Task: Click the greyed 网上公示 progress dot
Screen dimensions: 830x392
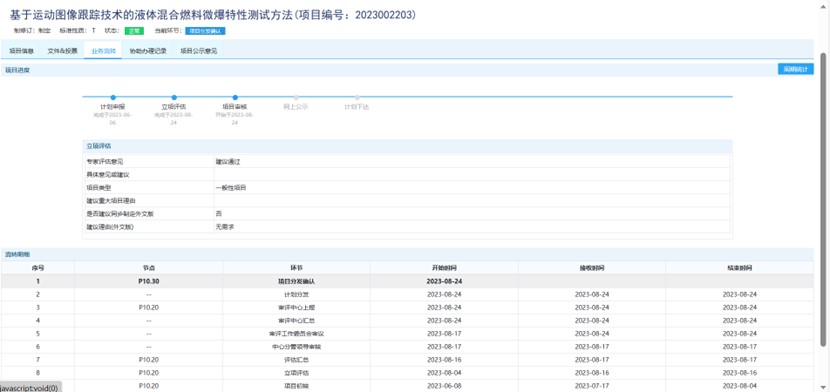Action: [296, 97]
